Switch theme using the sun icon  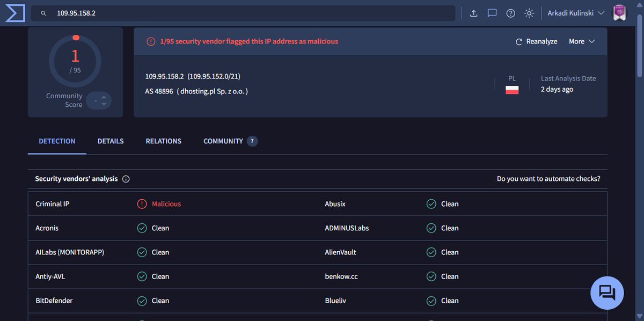tap(529, 13)
